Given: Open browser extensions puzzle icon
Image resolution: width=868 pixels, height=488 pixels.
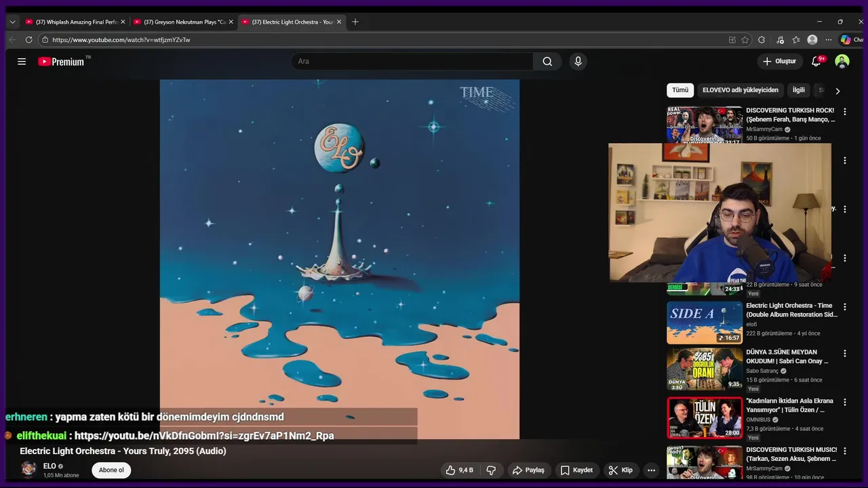Looking at the screenshot, I should pyautogui.click(x=762, y=40).
